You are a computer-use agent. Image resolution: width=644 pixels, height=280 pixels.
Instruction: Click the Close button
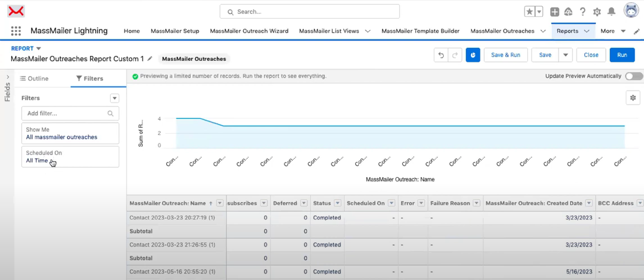click(591, 55)
